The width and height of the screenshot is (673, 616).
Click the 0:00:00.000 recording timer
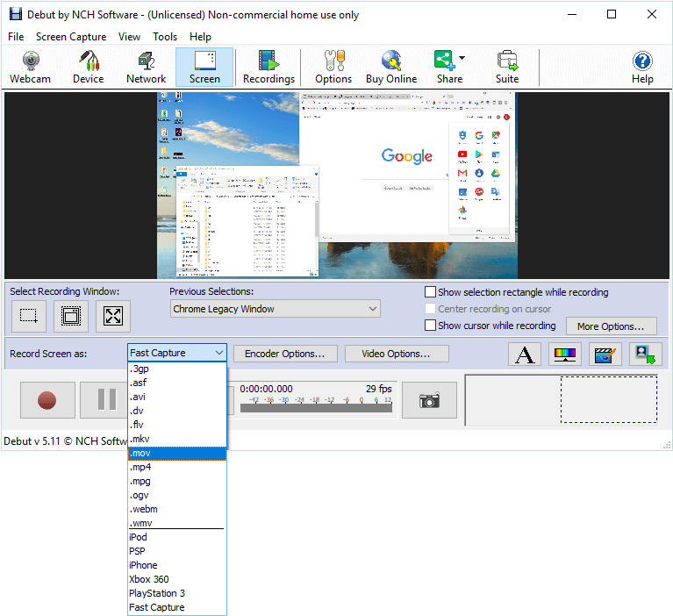[266, 389]
